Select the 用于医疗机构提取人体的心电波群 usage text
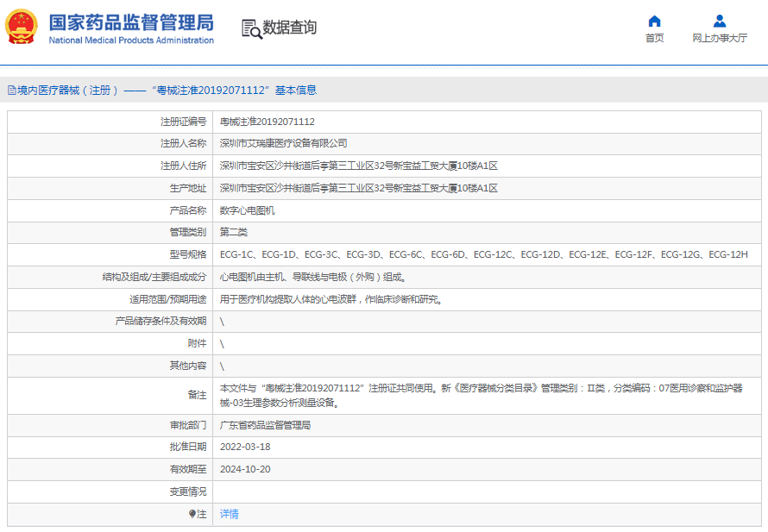The height and width of the screenshot is (532, 768). coord(331,299)
